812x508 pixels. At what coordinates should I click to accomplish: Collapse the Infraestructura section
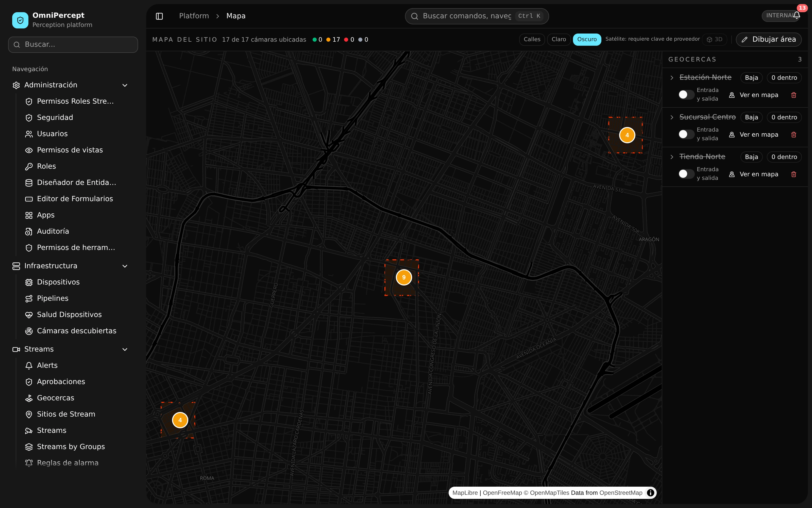pyautogui.click(x=125, y=266)
